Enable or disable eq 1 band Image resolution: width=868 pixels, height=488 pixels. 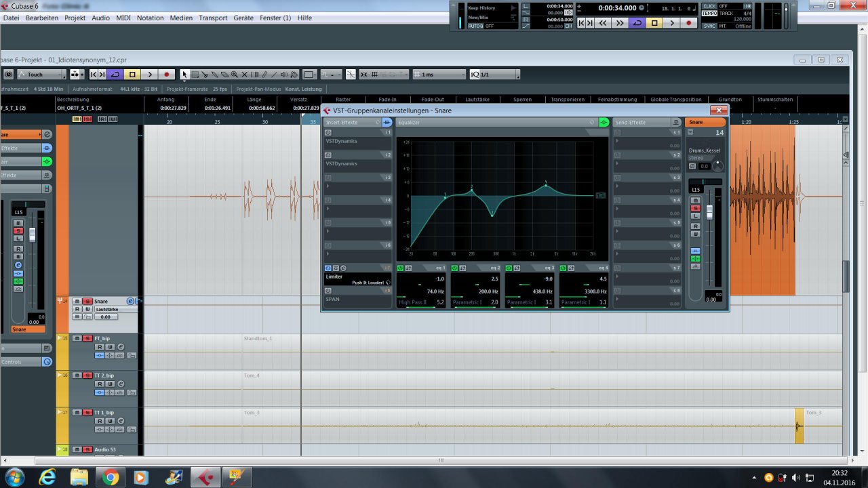coord(400,268)
